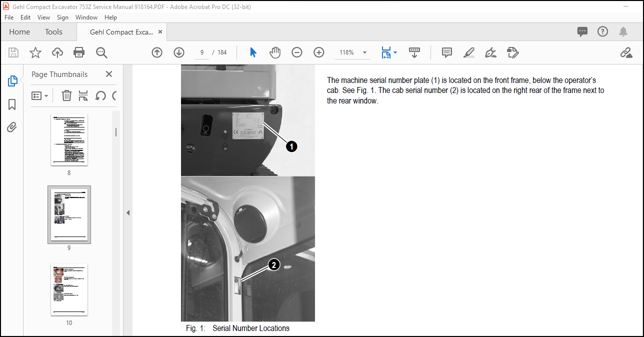Select the page 8 thumbnail
This screenshot has width=644, height=337.
point(69,139)
